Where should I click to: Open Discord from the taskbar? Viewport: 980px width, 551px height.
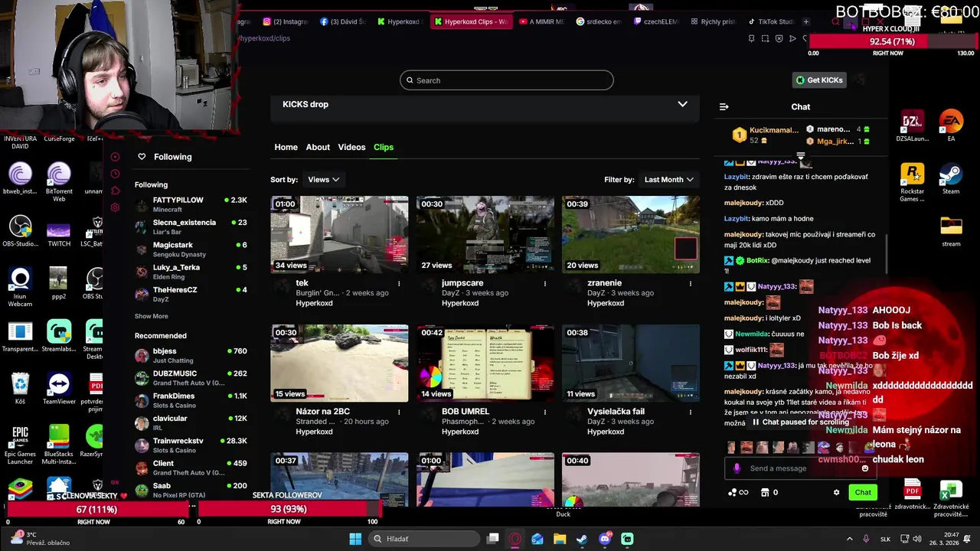[x=605, y=539]
